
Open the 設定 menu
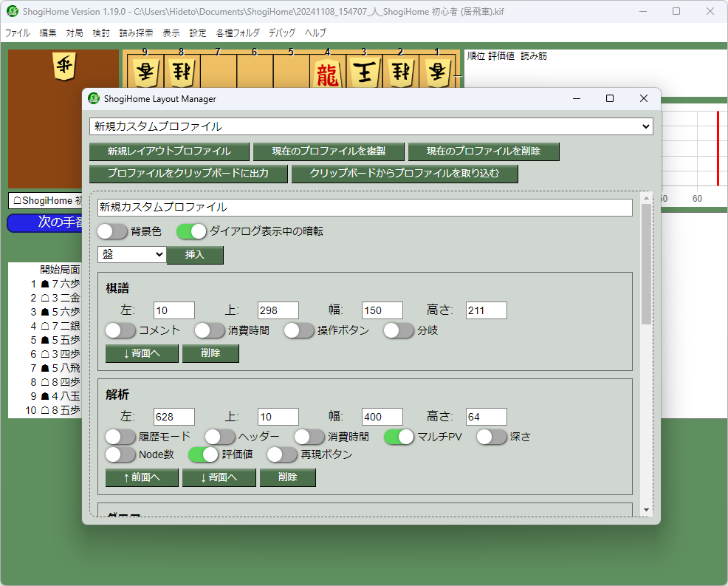pyautogui.click(x=196, y=33)
